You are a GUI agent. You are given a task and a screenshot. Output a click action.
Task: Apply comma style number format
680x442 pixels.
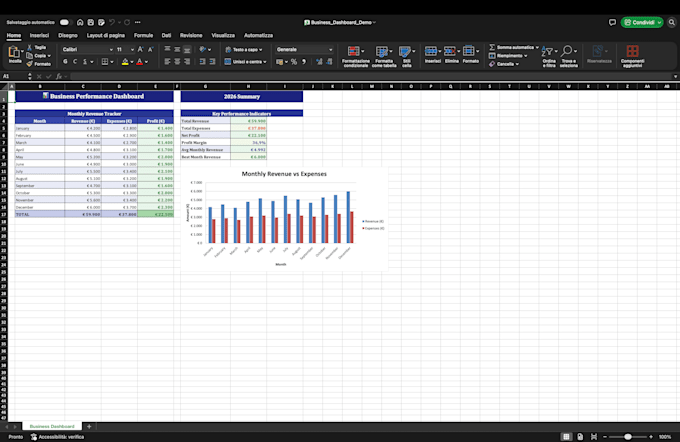pyautogui.click(x=304, y=62)
